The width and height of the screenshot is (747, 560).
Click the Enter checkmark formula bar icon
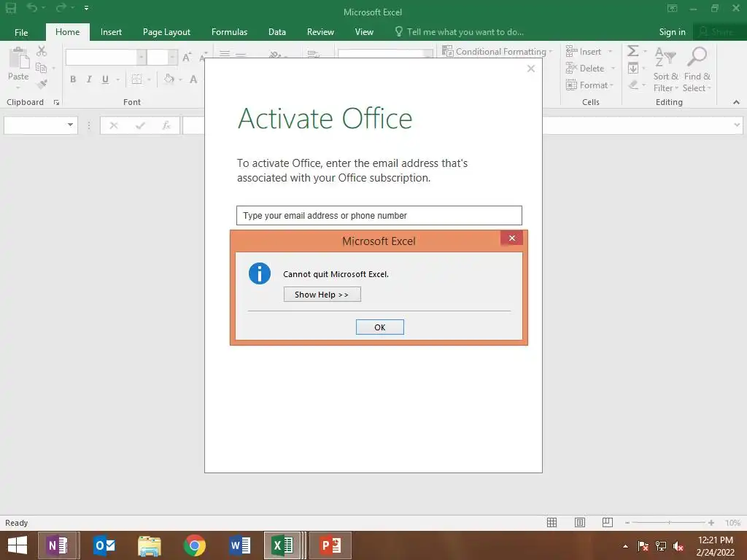(x=140, y=125)
